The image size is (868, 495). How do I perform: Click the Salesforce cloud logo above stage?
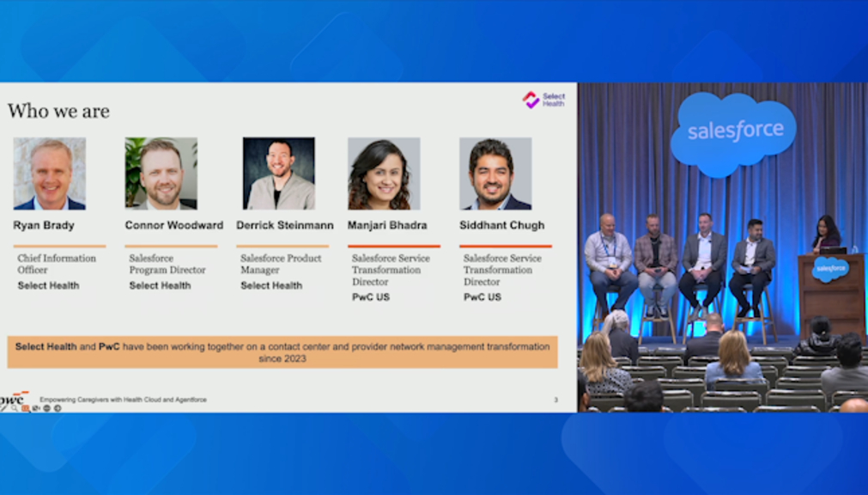click(734, 131)
